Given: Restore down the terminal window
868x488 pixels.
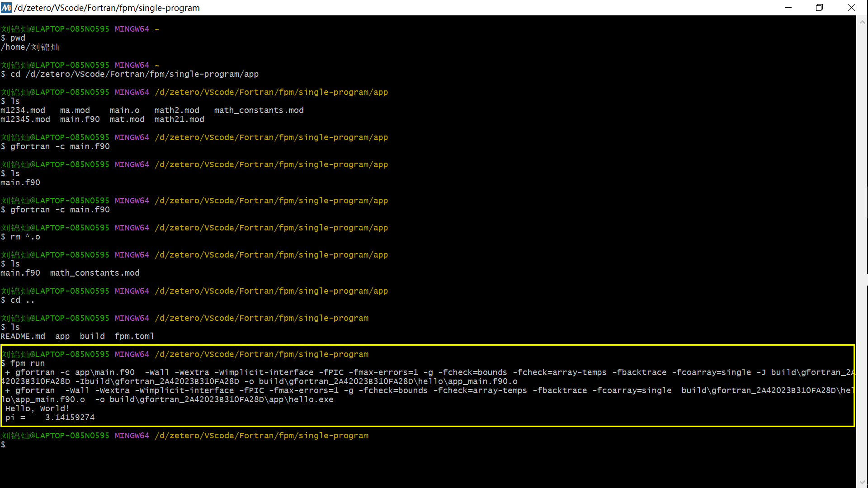Looking at the screenshot, I should (819, 8).
